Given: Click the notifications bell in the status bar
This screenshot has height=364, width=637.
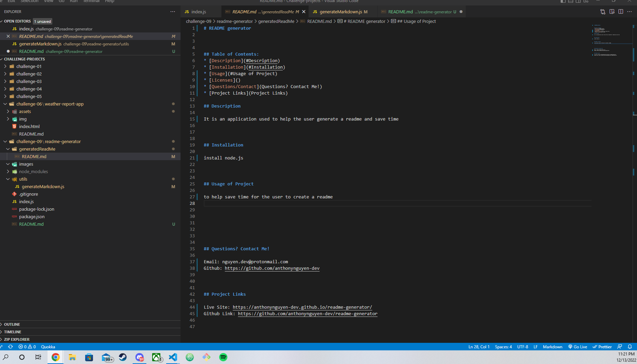Looking at the screenshot, I should (630, 347).
